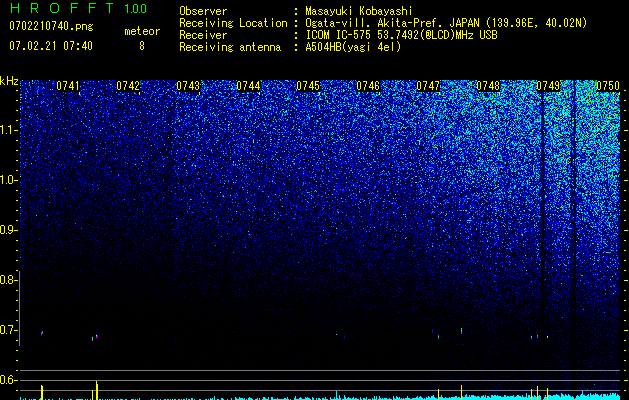The height and width of the screenshot is (400, 629).
Task: Click the "Receiver" field label
Action: (203, 35)
